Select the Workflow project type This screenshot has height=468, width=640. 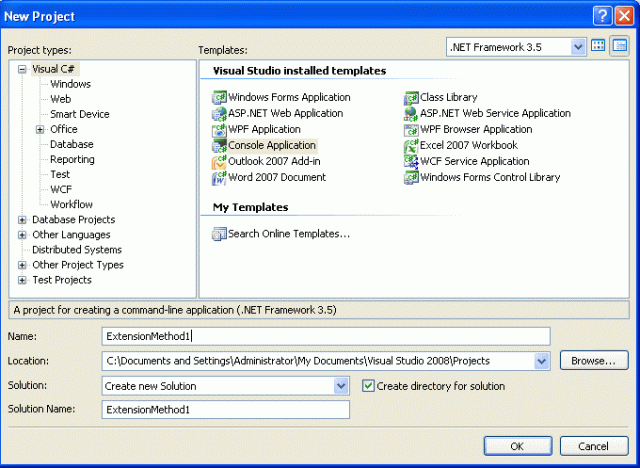pos(71,204)
